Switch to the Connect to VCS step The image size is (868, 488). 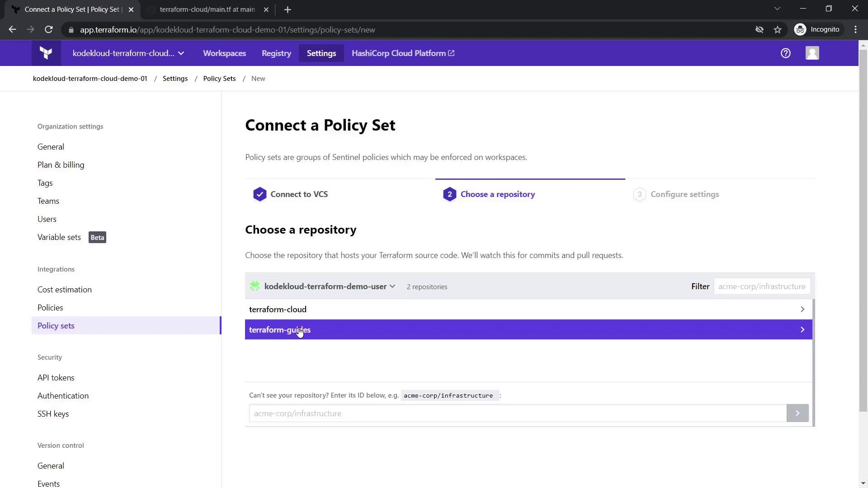(298, 194)
